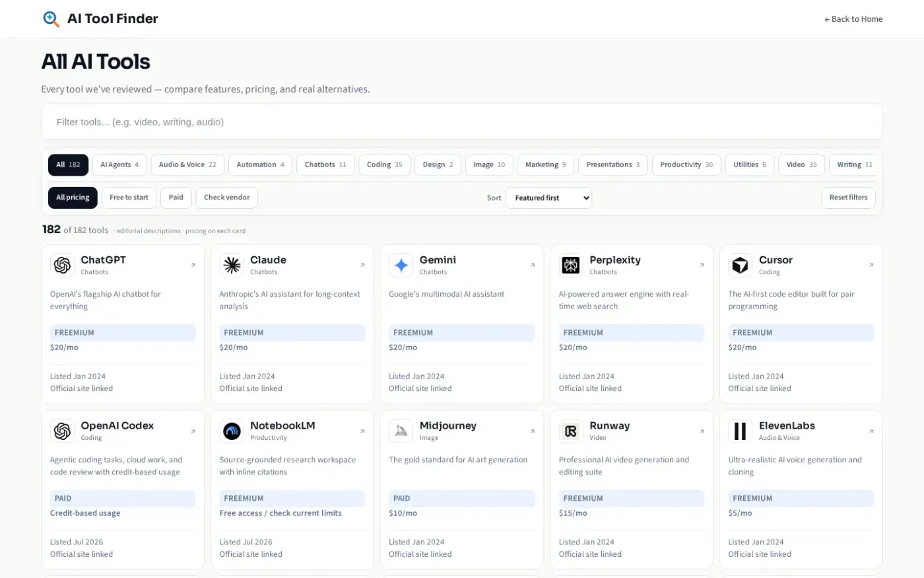
Task: Open Perplexity external link arrow
Action: coord(702,265)
